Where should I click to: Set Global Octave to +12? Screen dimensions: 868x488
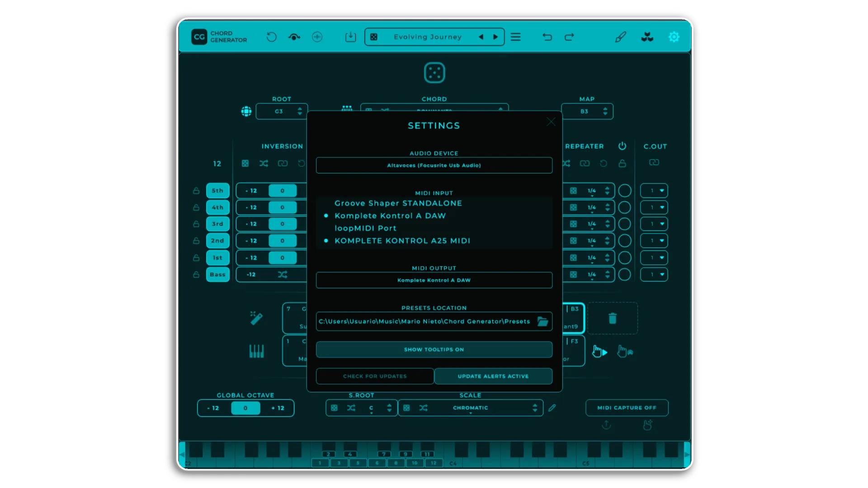pos(278,408)
